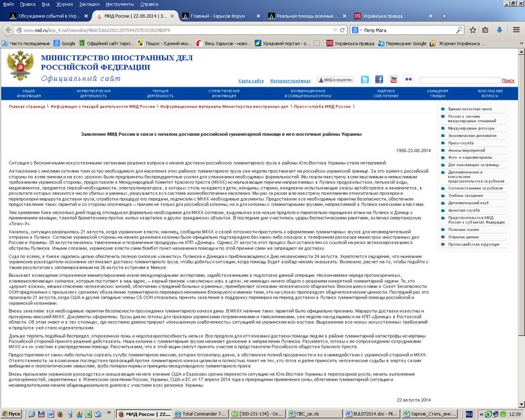Reload the page with the refresh icon
The width and height of the screenshot is (525, 420).
pos(342,30)
